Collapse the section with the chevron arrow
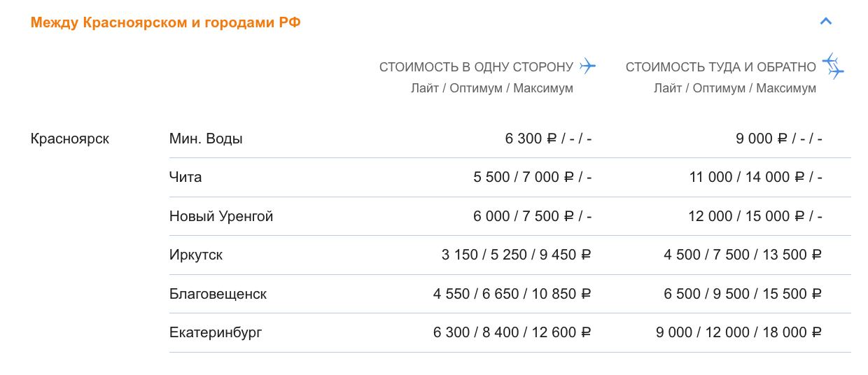This screenshot has width=868, height=375. click(x=826, y=21)
